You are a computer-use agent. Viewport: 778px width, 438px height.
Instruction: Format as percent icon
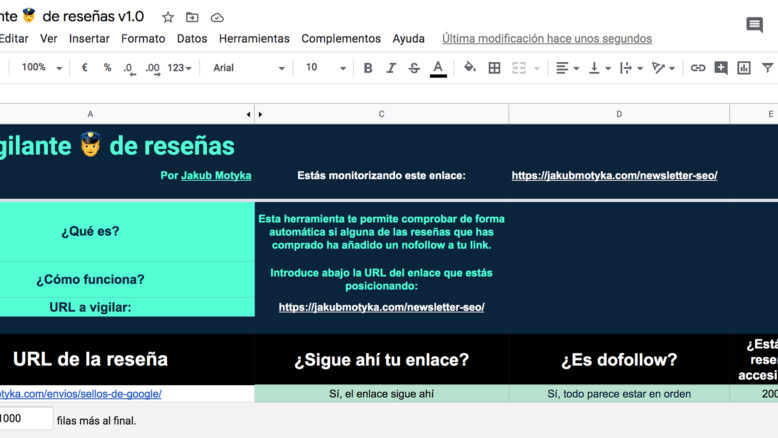[x=107, y=67]
